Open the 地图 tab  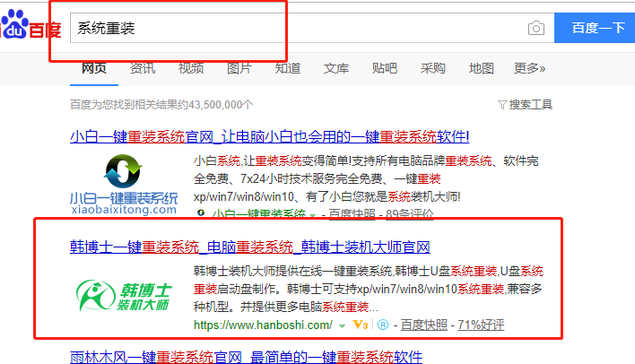481,68
